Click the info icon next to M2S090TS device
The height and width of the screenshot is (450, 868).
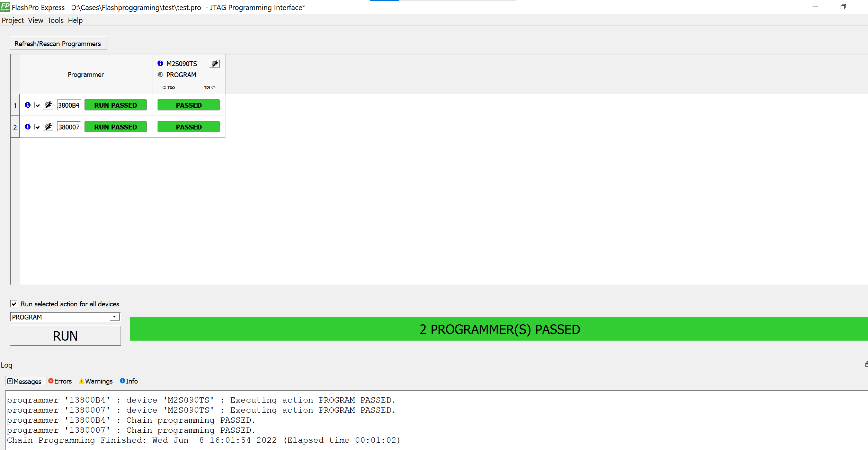coord(160,63)
